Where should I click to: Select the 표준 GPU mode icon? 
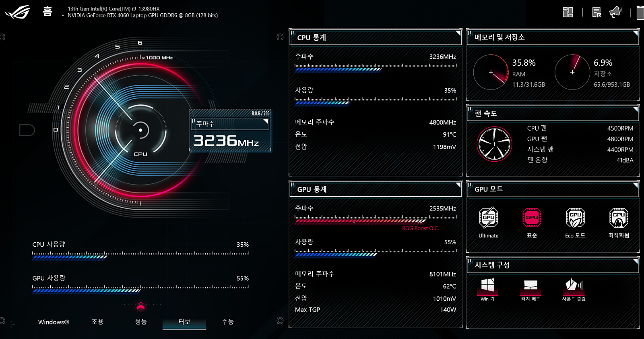click(x=532, y=218)
